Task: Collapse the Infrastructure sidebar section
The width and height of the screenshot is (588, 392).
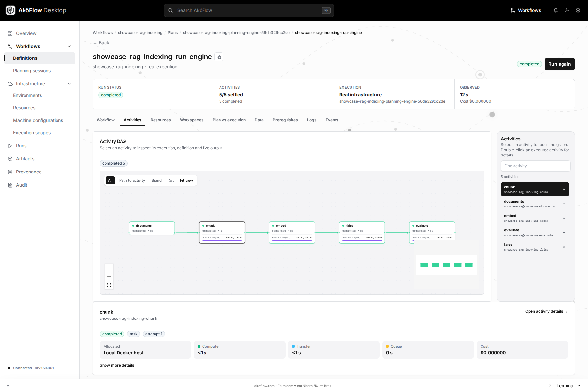Action: [x=69, y=84]
